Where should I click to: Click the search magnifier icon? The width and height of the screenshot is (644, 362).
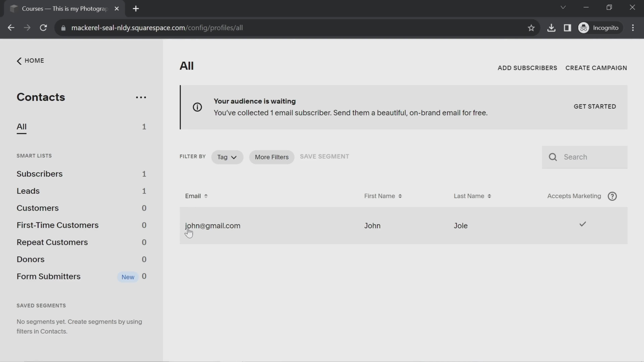click(553, 157)
